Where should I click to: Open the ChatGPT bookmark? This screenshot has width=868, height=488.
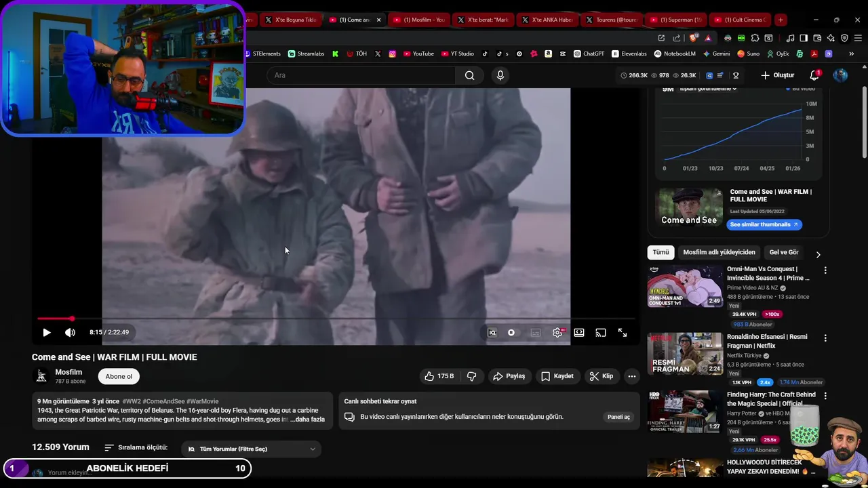589,54
